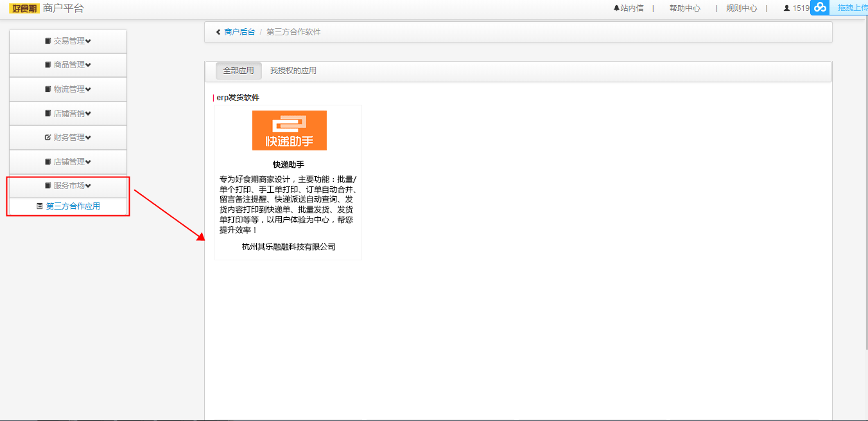
Task: Open the 帮助中心 link
Action: [685, 8]
